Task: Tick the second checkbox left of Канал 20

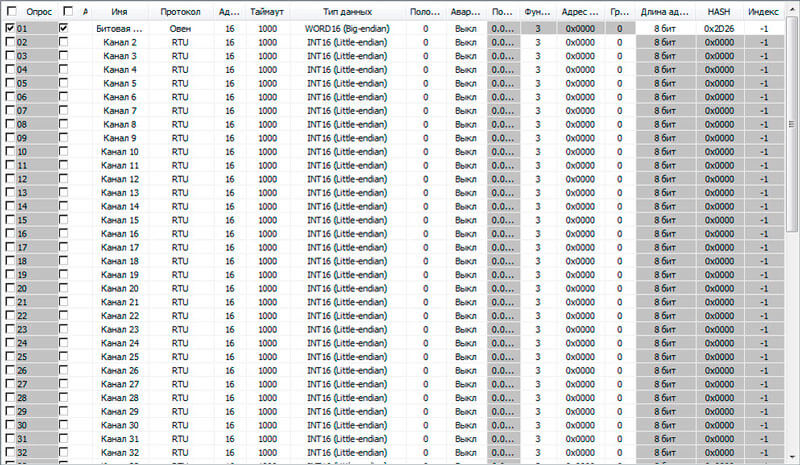Action: pyautogui.click(x=63, y=288)
